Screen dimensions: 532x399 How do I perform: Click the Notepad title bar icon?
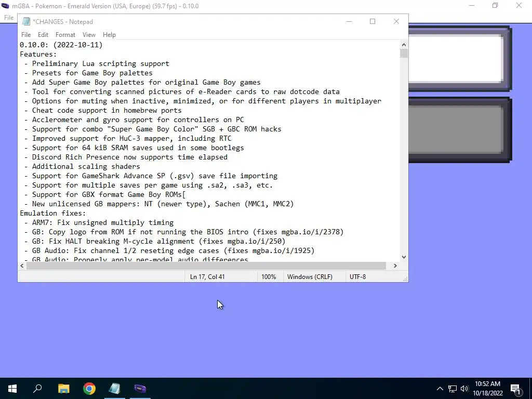pos(26,21)
